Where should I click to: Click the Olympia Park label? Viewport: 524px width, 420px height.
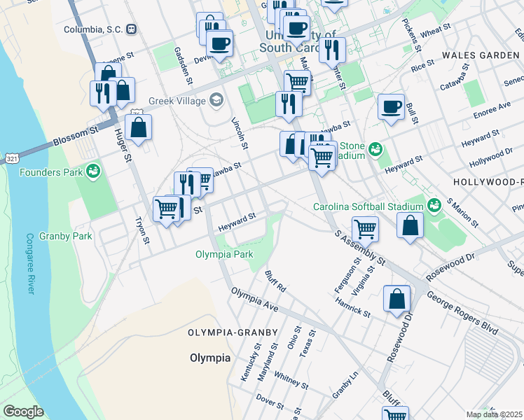pyautogui.click(x=224, y=254)
